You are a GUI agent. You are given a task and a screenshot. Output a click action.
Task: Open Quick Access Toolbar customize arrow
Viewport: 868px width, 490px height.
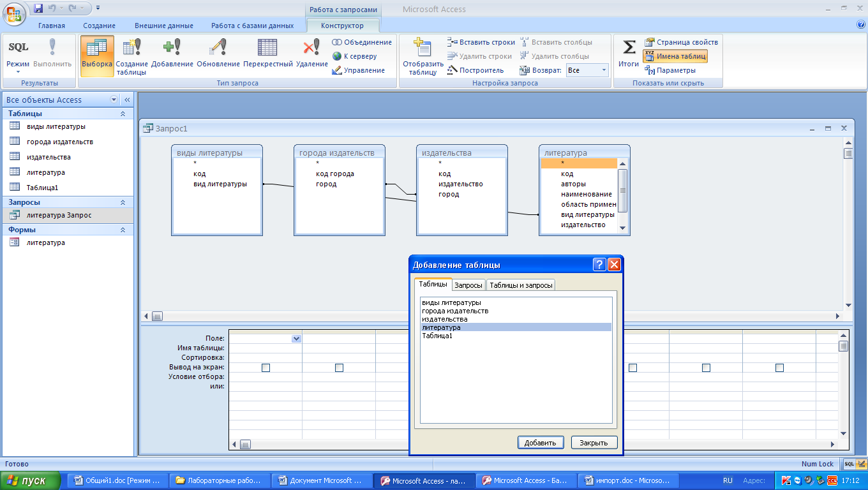coord(98,8)
